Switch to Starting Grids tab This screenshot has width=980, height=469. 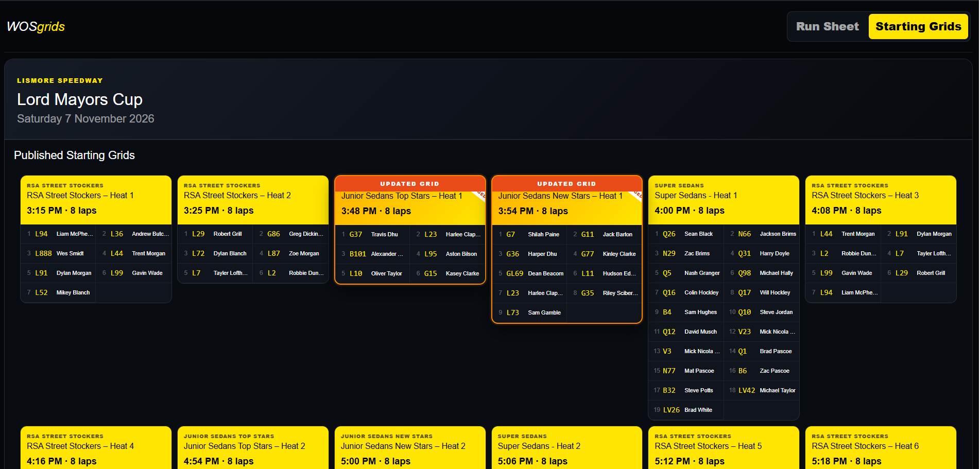point(918,26)
